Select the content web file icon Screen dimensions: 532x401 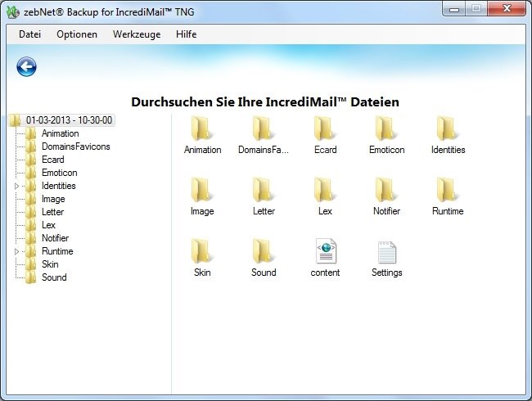coord(326,251)
